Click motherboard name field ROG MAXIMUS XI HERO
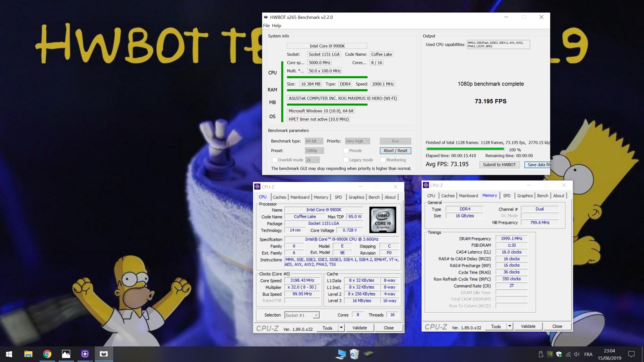 [343, 98]
